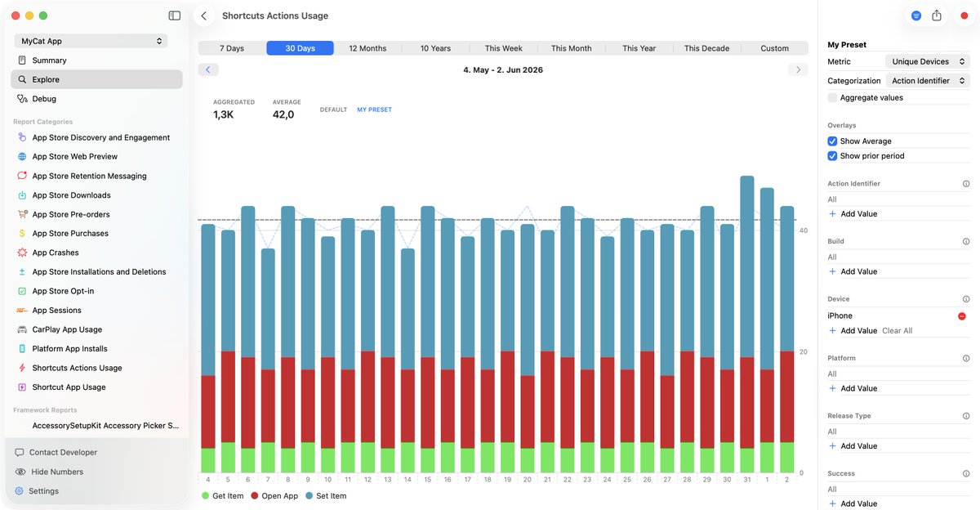The width and height of the screenshot is (980, 510).
Task: Add Value under Release Type
Action: coord(853,446)
